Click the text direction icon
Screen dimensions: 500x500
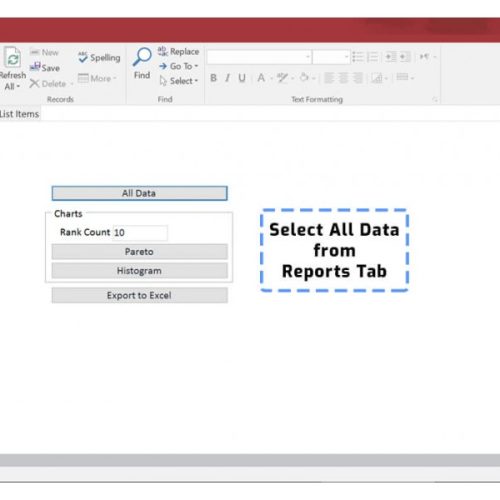(x=424, y=57)
